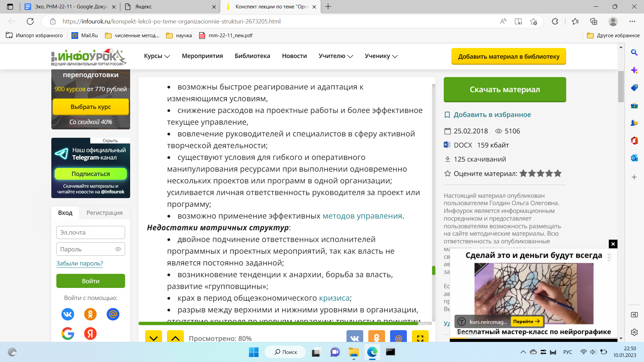Open the Windows Start button

pos(254,352)
